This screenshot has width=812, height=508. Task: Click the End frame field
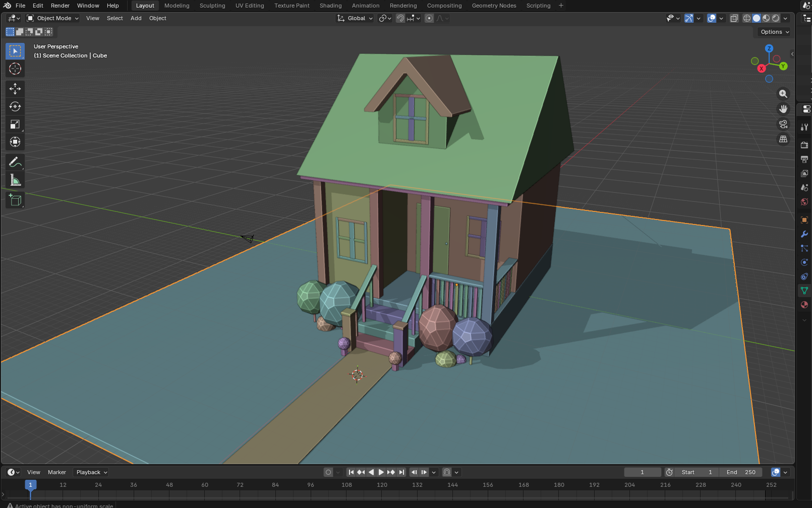741,472
